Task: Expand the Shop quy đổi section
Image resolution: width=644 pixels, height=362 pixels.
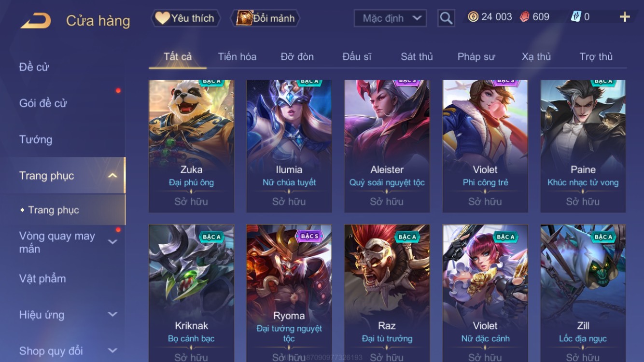Action: [x=112, y=351]
